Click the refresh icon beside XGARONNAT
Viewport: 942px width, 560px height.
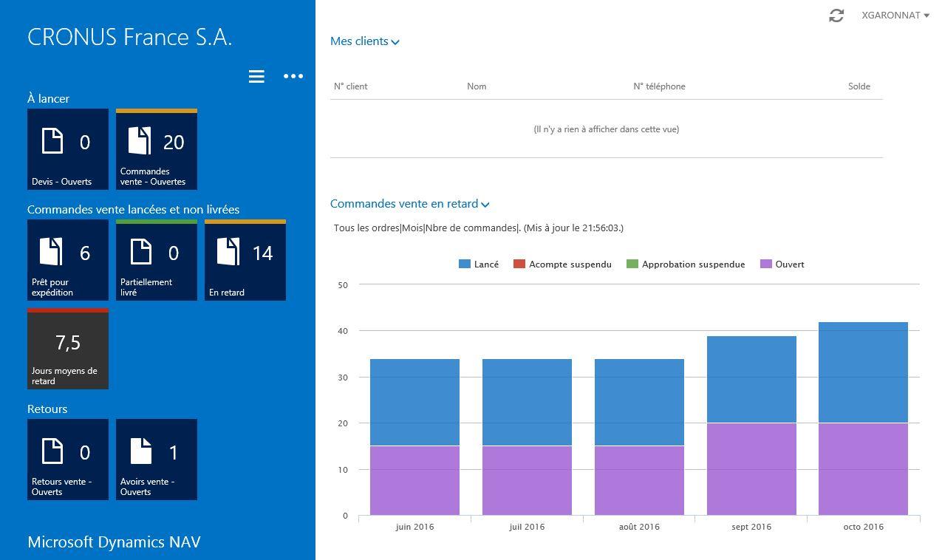click(x=836, y=16)
